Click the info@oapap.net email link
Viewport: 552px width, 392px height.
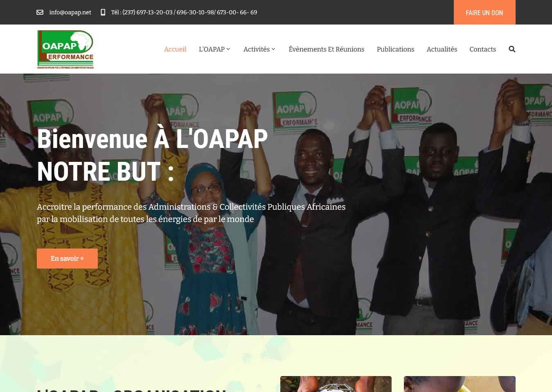[70, 12]
